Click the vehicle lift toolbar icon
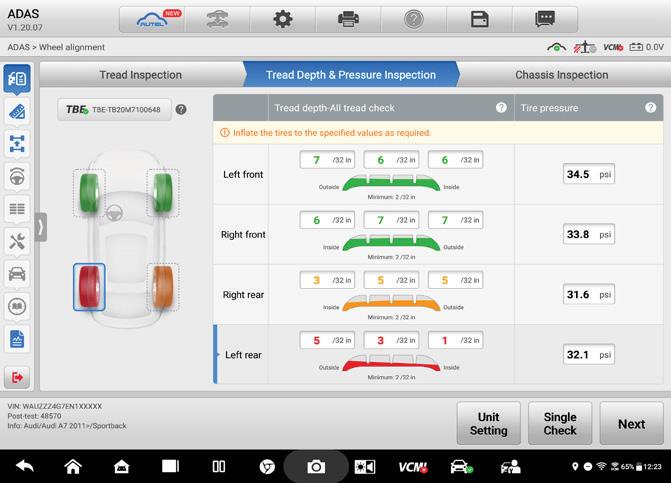The height and width of the screenshot is (483, 671). (218, 20)
